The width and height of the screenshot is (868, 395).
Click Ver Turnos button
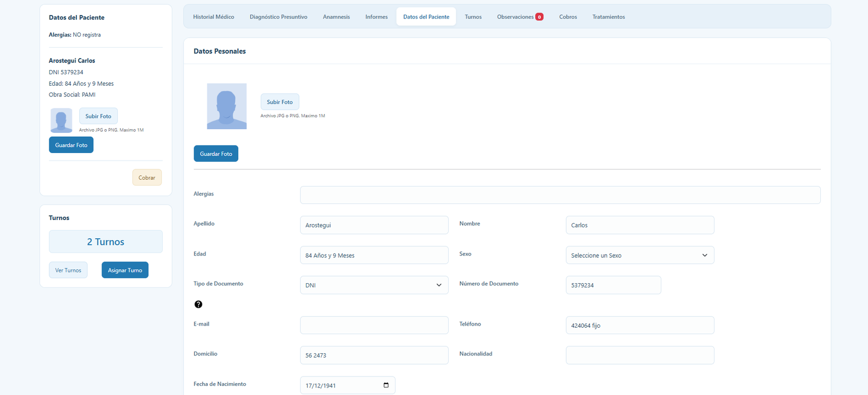(68, 270)
